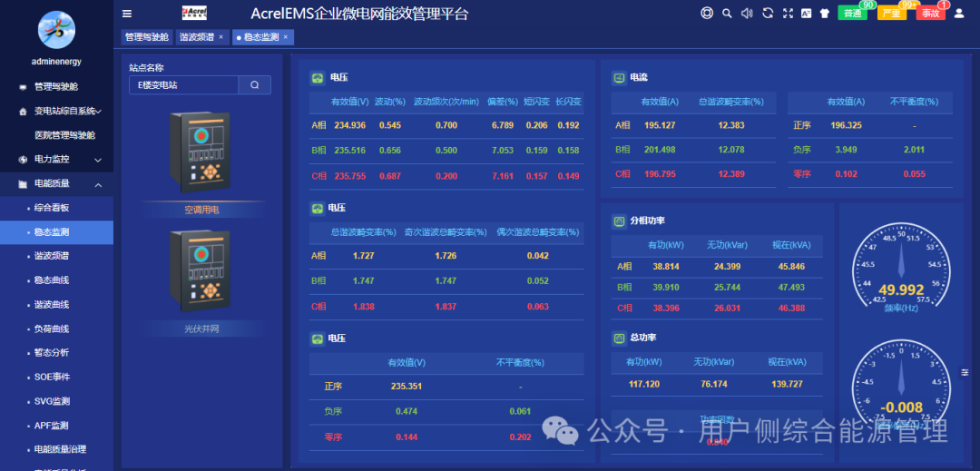Switch language with the A translate icon
This screenshot has width=980, height=471.
coord(807,13)
